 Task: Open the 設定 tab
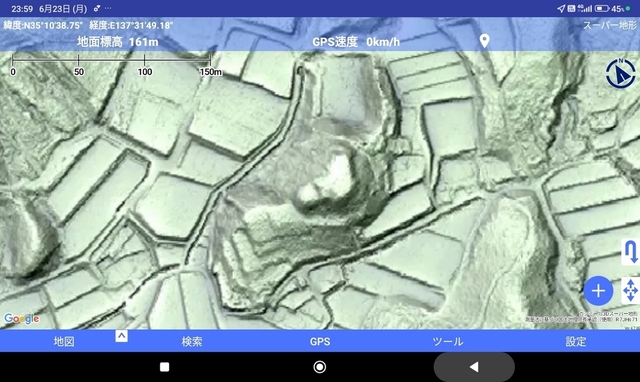tap(576, 341)
